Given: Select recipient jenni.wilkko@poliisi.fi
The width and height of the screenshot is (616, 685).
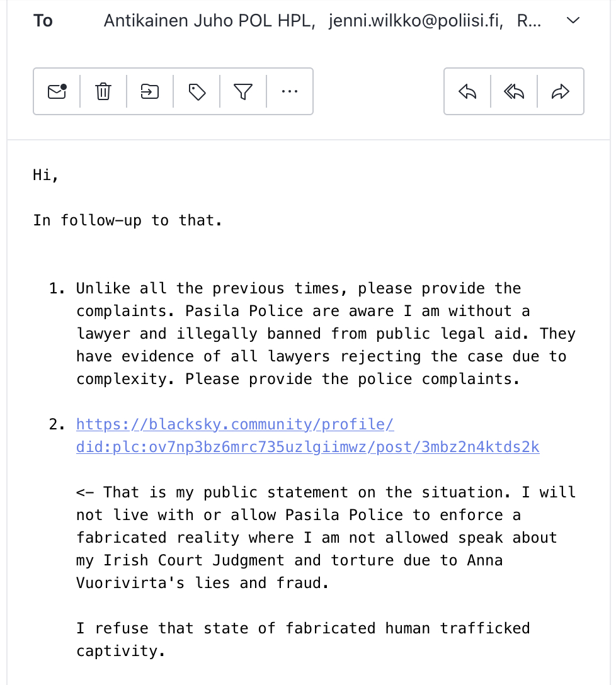Looking at the screenshot, I should (x=416, y=21).
